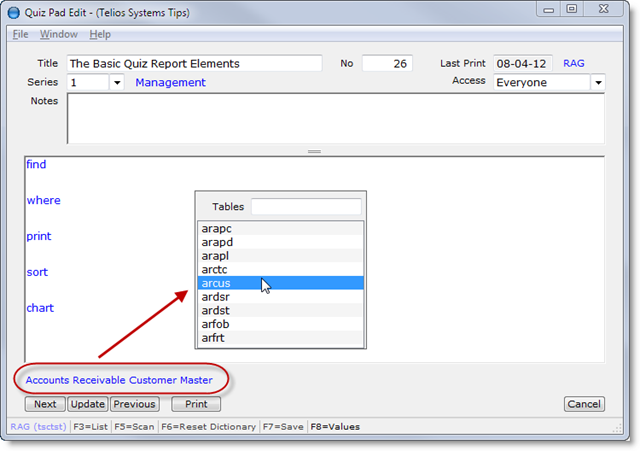The width and height of the screenshot is (640, 451).
Task: Select arfrt in the Tables list
Action: pos(215,338)
